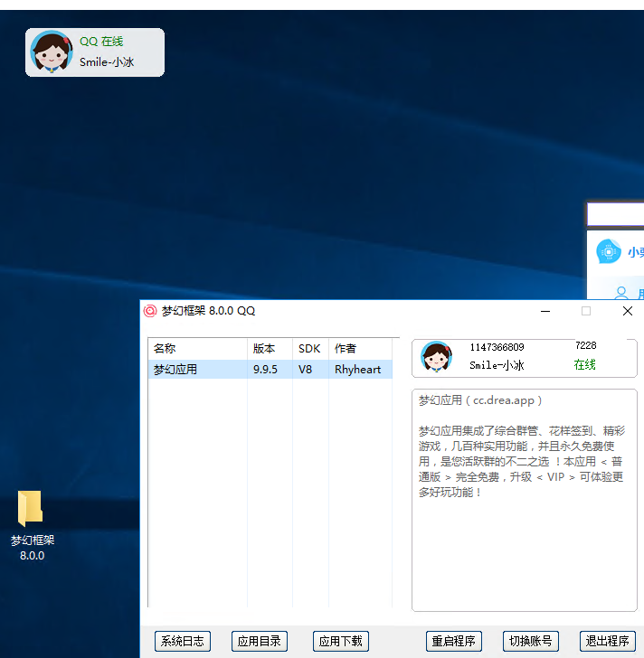Screen dimensions: 644x658
Task: Click the QQ floating widget avatar
Action: [x=52, y=52]
